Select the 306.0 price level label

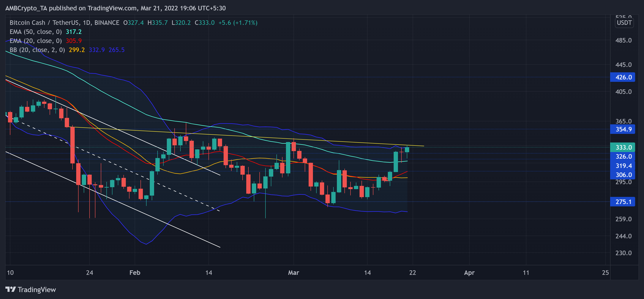[622, 175]
